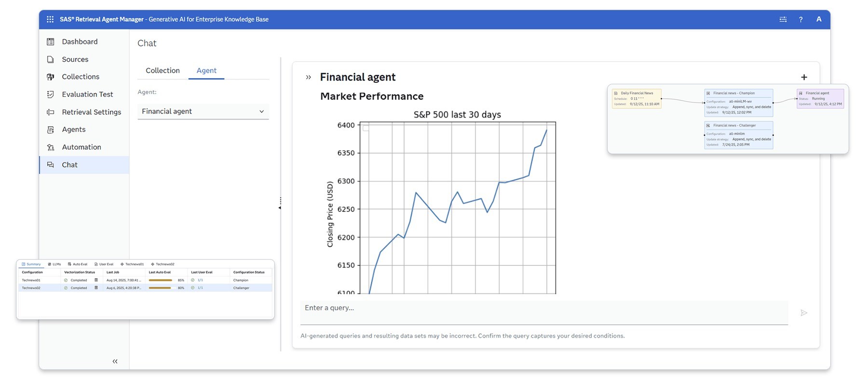Go to Evaluation Test in sidebar
This screenshot has height=380, width=868.
pyautogui.click(x=87, y=94)
